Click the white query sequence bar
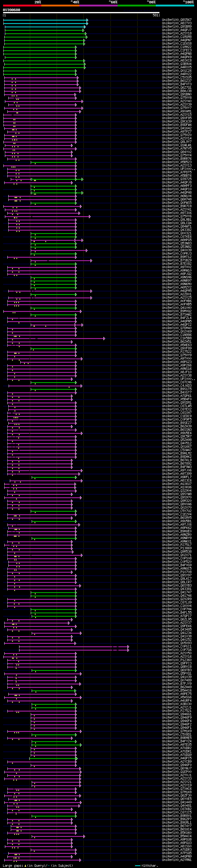197x868 pixels. [x=81, y=13]
